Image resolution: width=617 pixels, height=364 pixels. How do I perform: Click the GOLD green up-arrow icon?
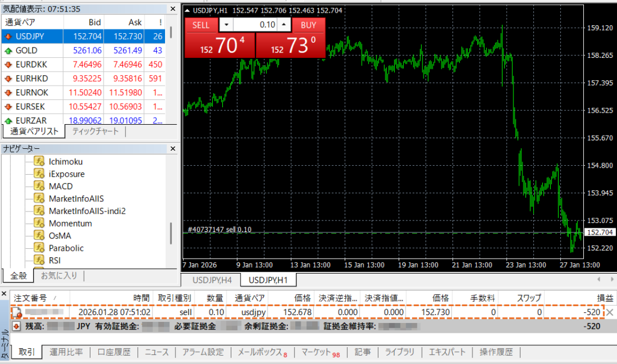click(8, 51)
